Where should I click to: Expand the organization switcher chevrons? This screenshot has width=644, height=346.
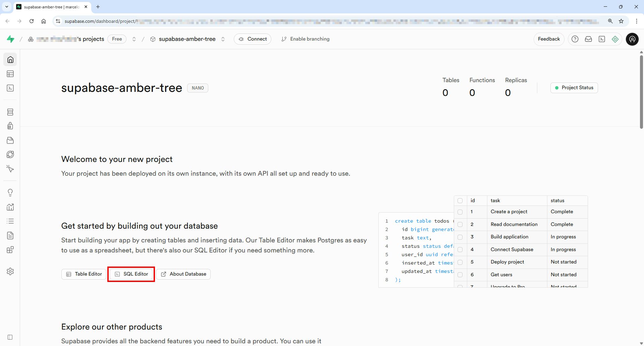pos(134,39)
